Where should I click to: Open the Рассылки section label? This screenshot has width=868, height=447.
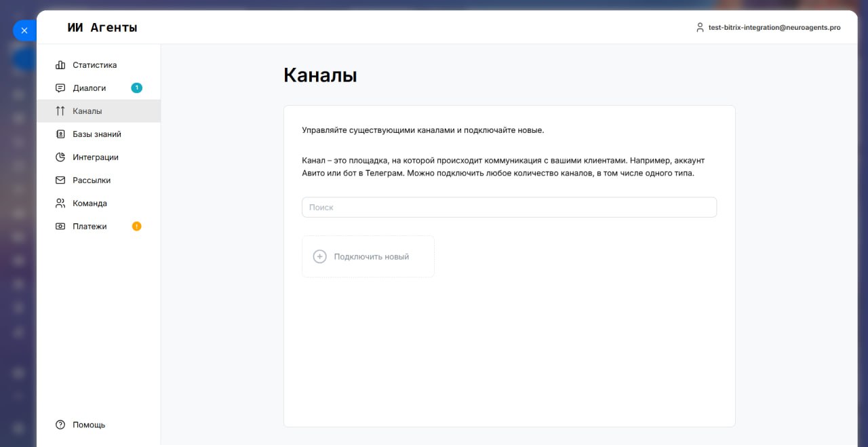92,180
